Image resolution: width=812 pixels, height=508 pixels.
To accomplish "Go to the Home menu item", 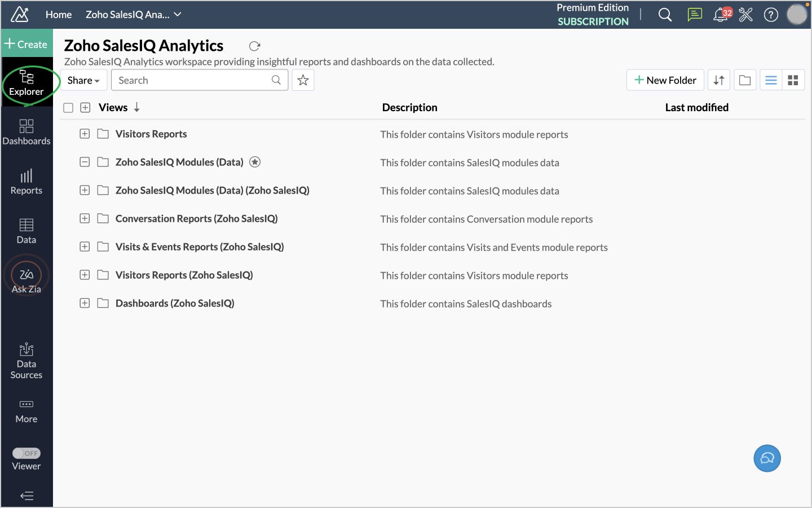I will 59,15.
